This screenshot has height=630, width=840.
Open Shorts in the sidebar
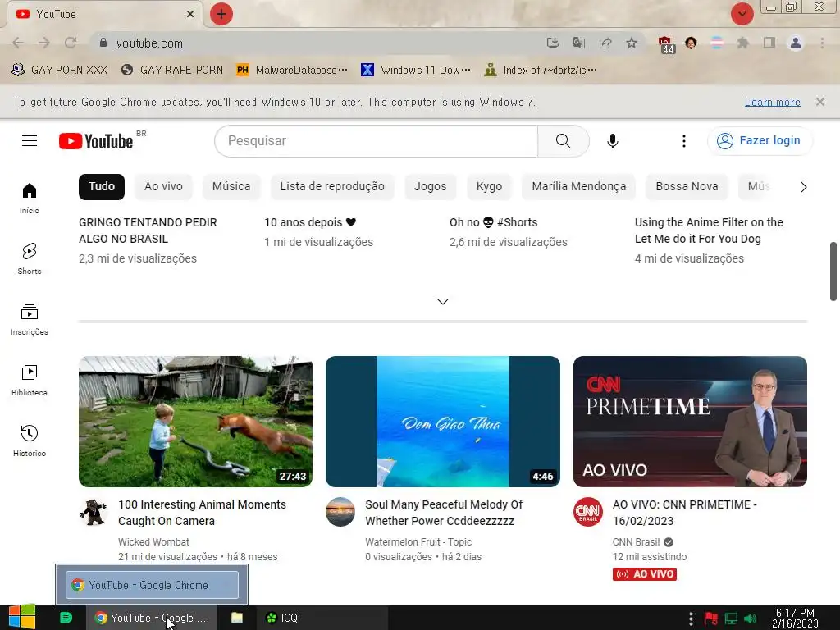tap(30, 258)
